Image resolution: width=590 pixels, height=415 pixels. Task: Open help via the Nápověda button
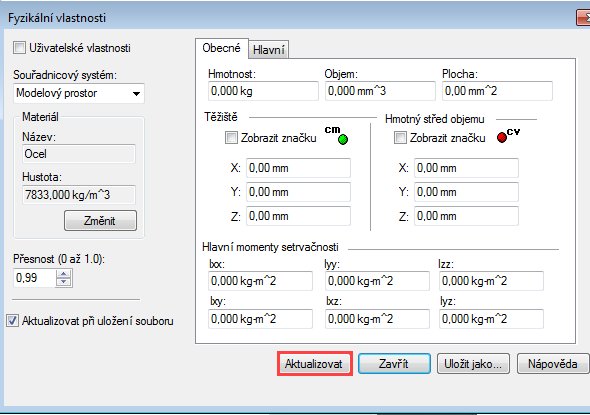[552, 364]
